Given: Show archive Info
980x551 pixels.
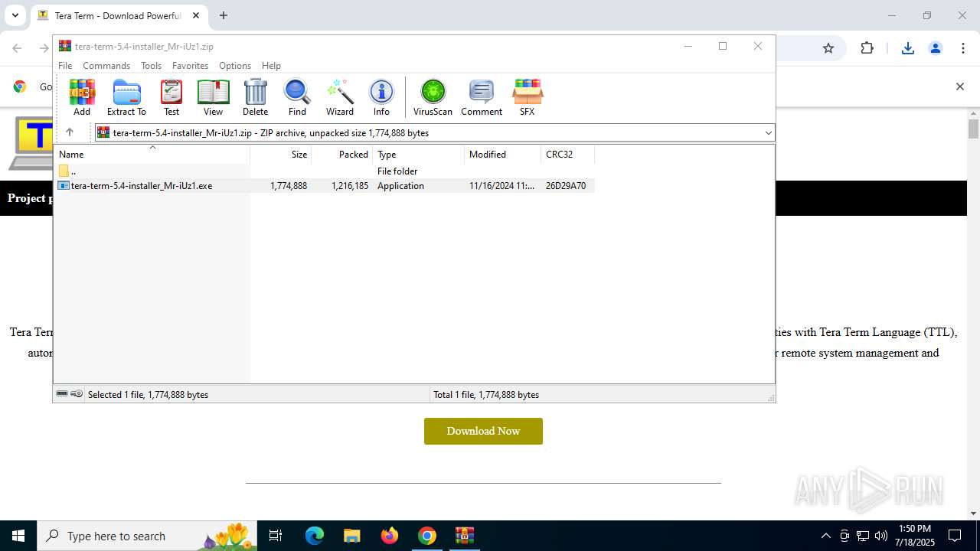Looking at the screenshot, I should [x=381, y=97].
